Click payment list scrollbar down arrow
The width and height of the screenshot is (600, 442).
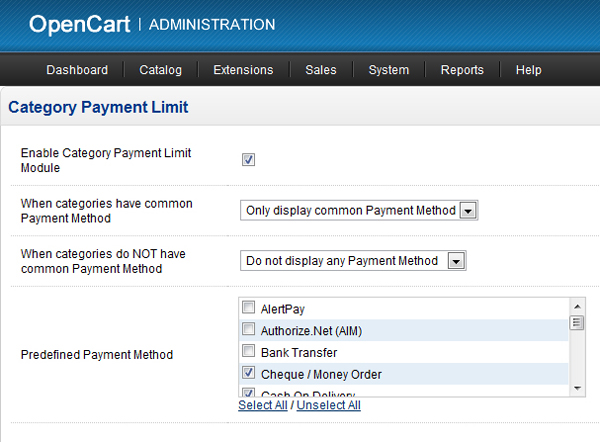pyautogui.click(x=576, y=389)
